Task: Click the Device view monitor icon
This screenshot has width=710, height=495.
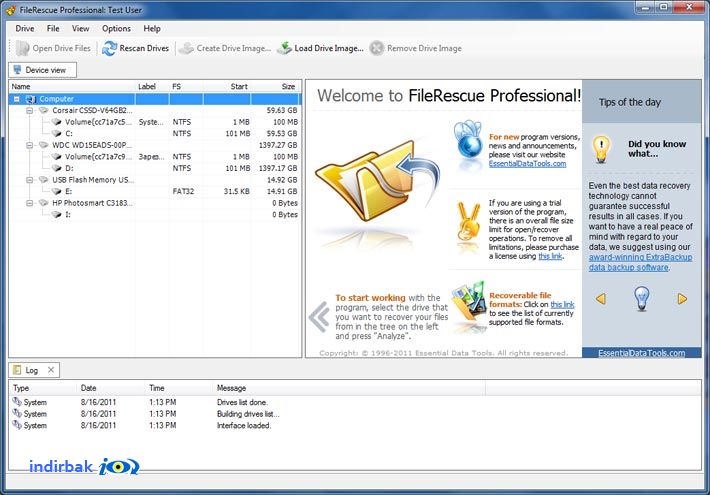Action: point(18,70)
